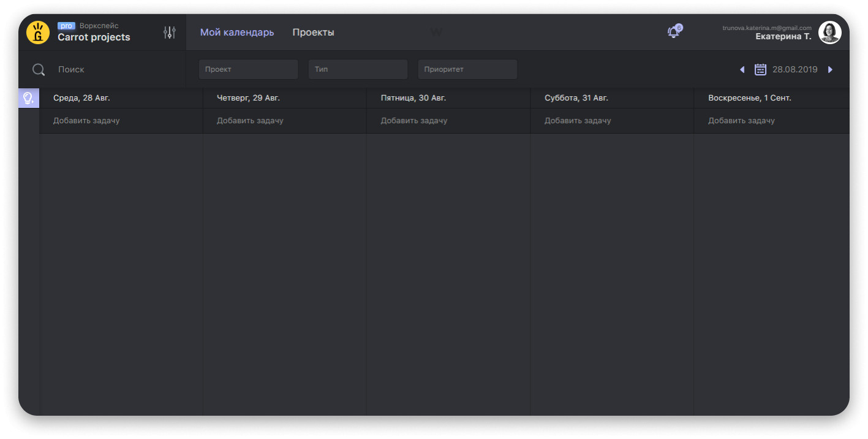Open the lightbulb ideas side panel
This screenshot has width=868, height=439.
click(28, 98)
